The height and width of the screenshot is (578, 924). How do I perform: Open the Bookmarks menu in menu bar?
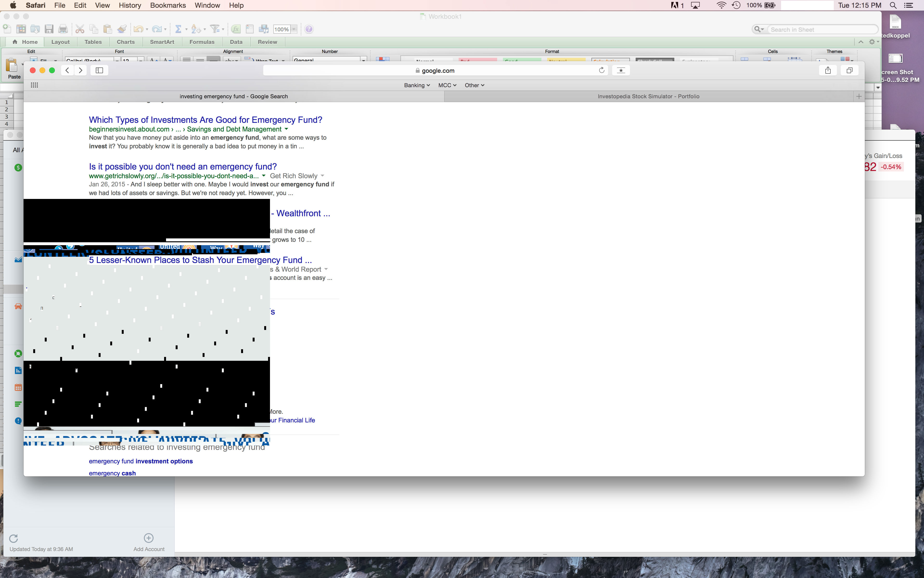pos(168,5)
